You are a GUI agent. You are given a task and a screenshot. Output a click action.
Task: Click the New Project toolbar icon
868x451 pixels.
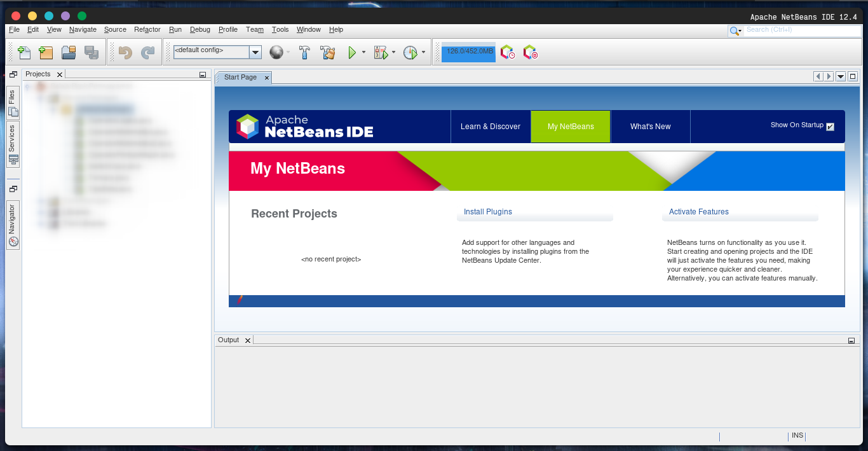pyautogui.click(x=46, y=52)
